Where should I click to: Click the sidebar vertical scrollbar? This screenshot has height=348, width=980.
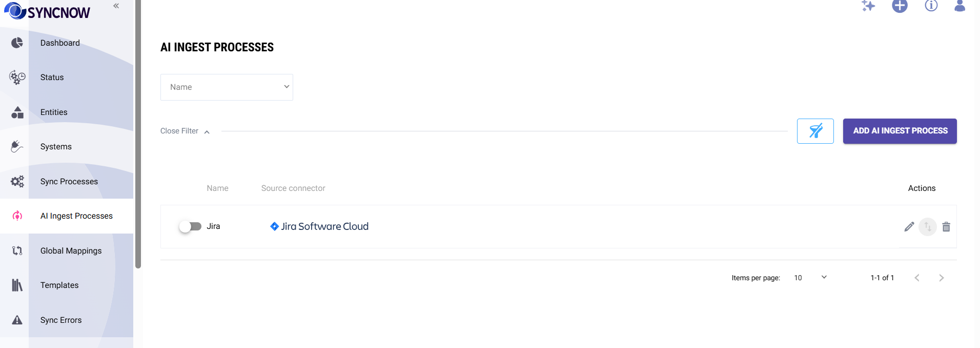138,133
